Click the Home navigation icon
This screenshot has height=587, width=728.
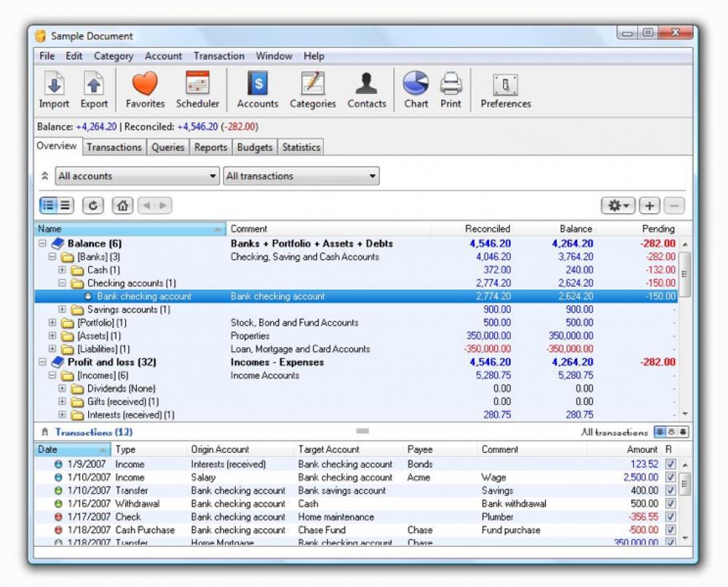[x=122, y=205]
